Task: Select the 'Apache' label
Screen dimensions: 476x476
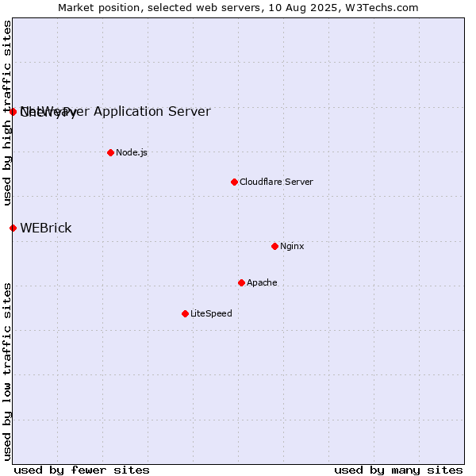Action: pos(262,282)
